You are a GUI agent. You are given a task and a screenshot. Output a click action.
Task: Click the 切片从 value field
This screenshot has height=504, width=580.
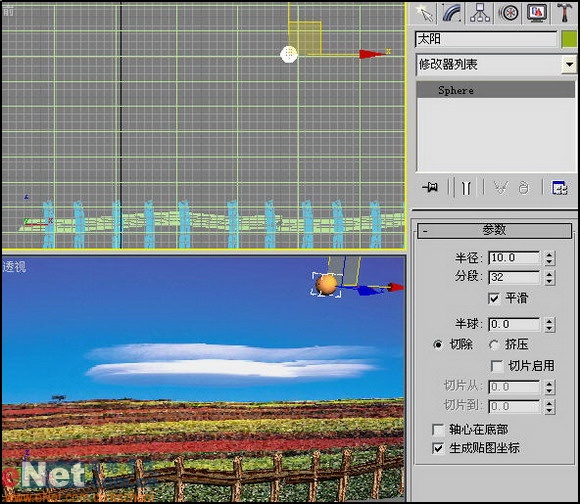514,387
